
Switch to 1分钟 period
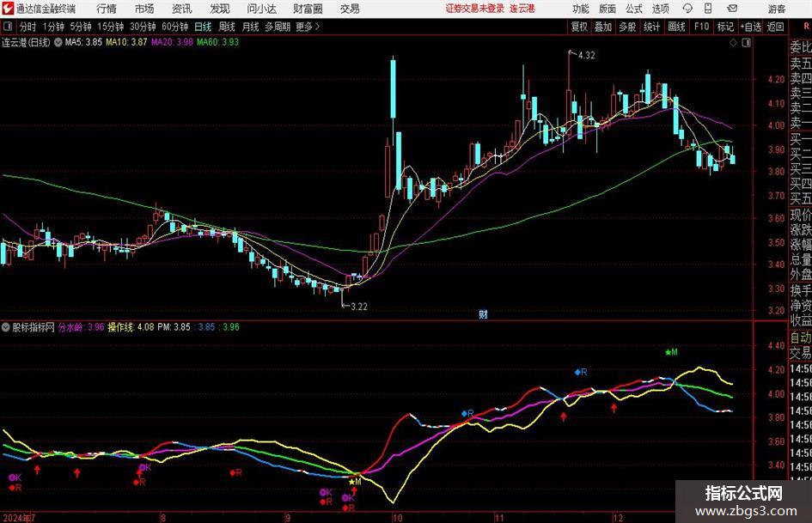point(53,27)
